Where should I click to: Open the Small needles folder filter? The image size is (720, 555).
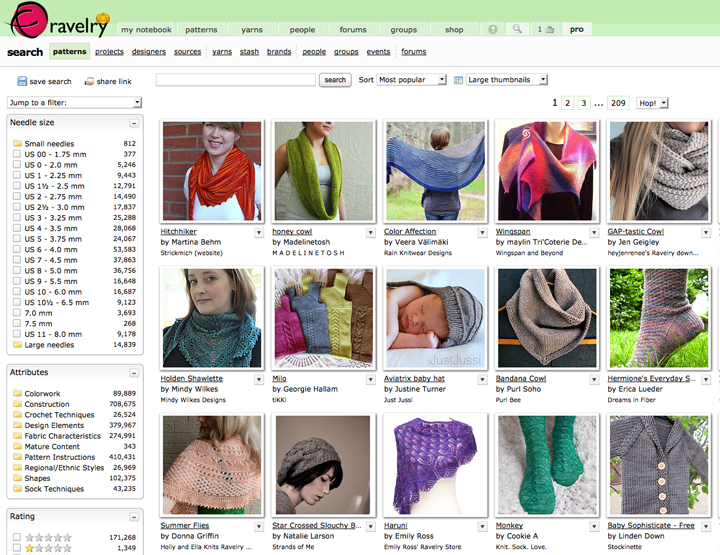(x=17, y=144)
